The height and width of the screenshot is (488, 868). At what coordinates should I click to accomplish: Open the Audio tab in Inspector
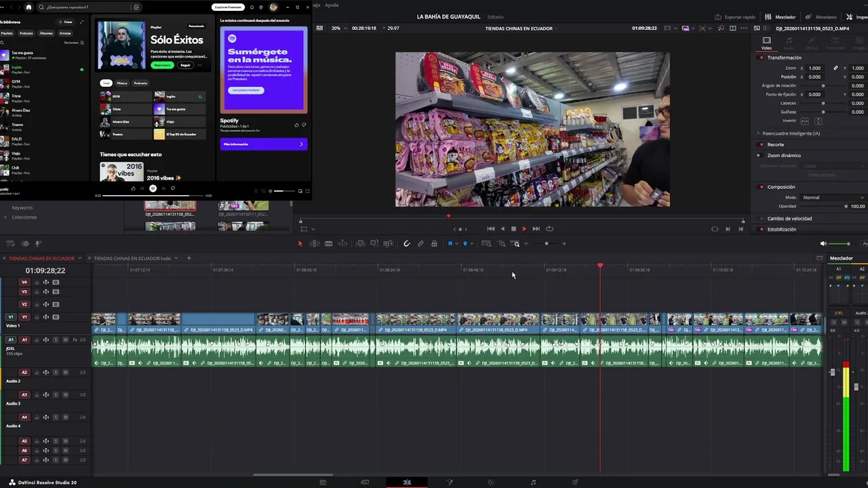click(789, 43)
